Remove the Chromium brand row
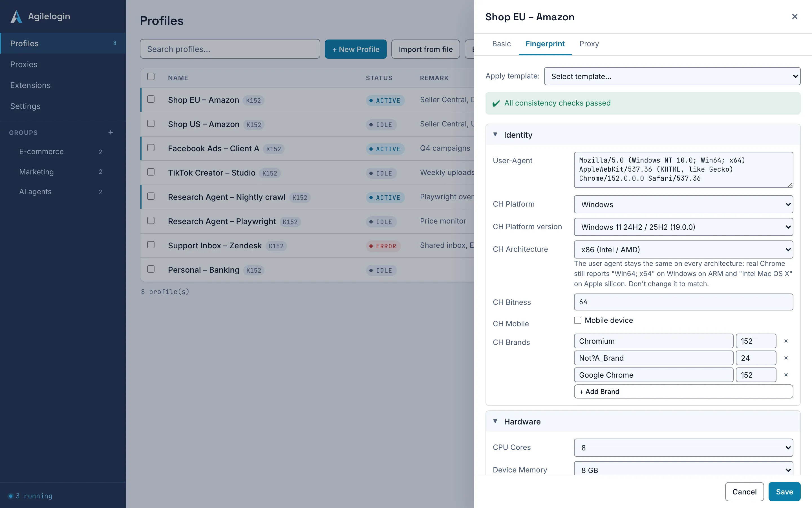Viewport: 812px width, 508px height. tap(785, 341)
